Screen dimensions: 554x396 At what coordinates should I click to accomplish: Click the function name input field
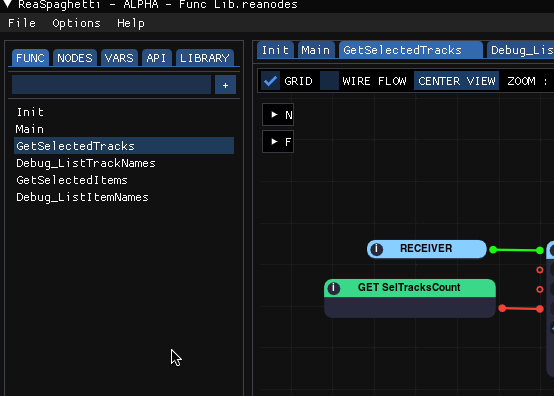pyautogui.click(x=112, y=85)
